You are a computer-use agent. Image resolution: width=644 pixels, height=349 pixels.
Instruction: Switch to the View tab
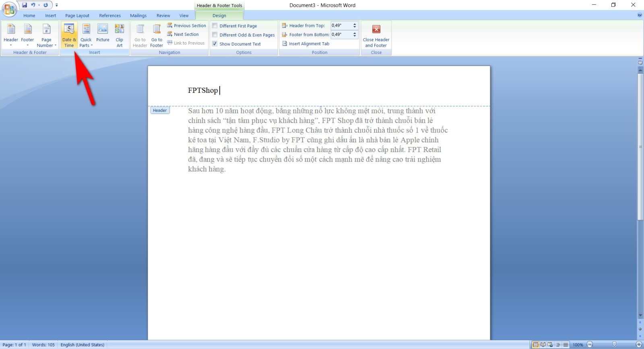pos(184,16)
